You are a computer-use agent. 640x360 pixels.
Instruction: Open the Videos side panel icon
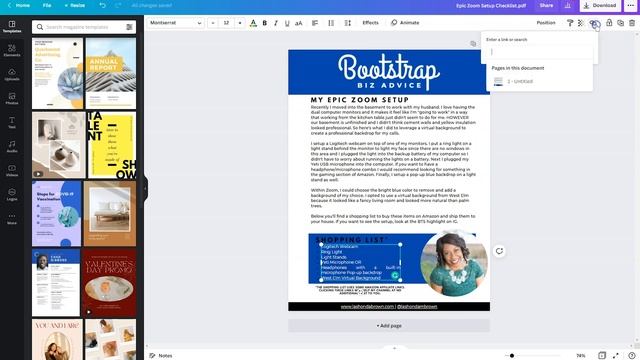pos(12,171)
